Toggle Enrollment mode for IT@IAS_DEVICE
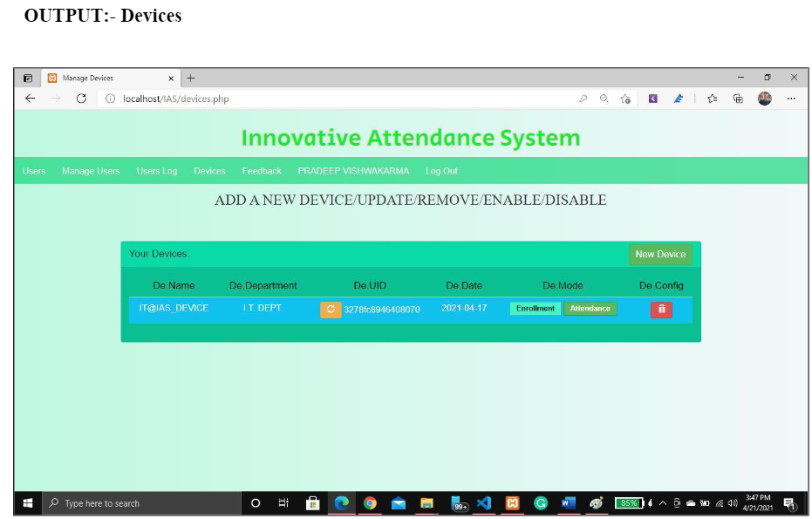 click(535, 308)
